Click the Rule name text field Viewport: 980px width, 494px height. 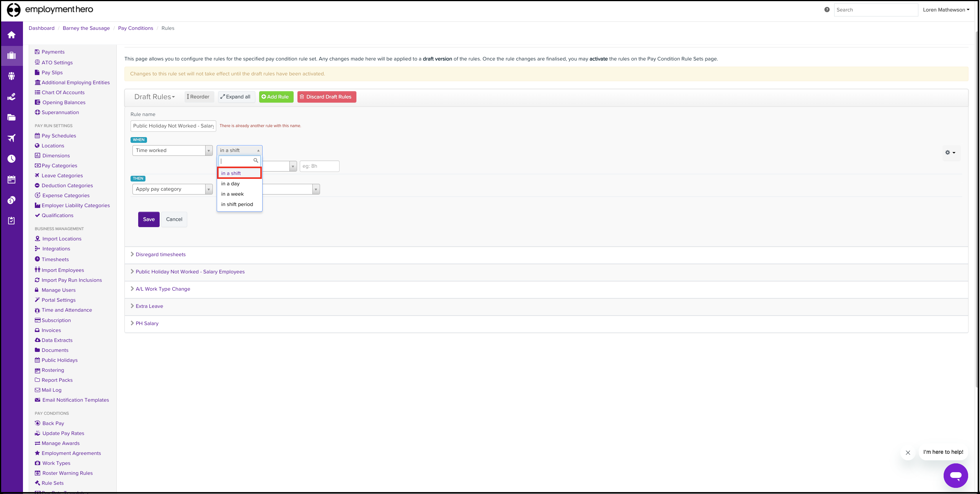[x=173, y=126]
